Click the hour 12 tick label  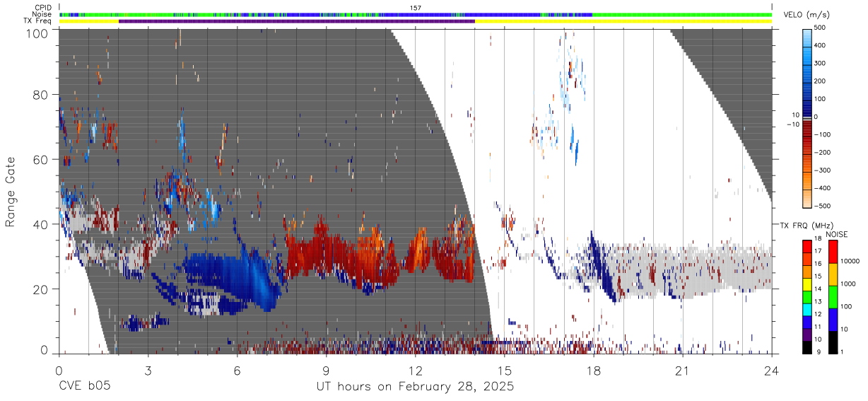pos(415,371)
